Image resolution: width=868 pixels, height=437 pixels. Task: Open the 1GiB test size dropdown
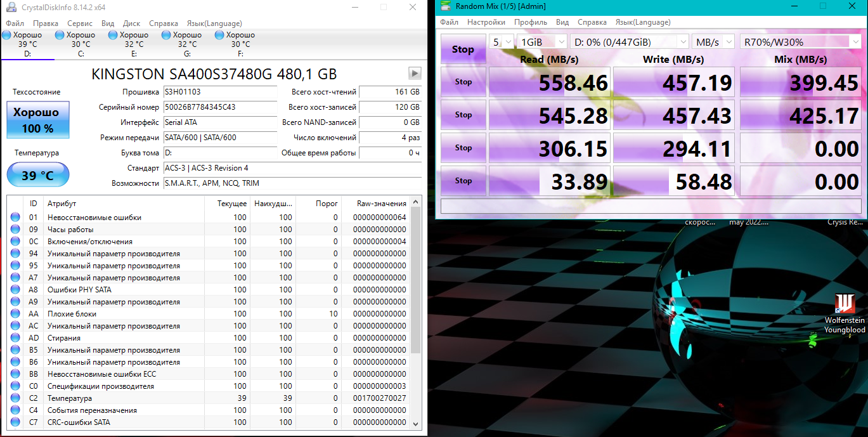tap(542, 42)
